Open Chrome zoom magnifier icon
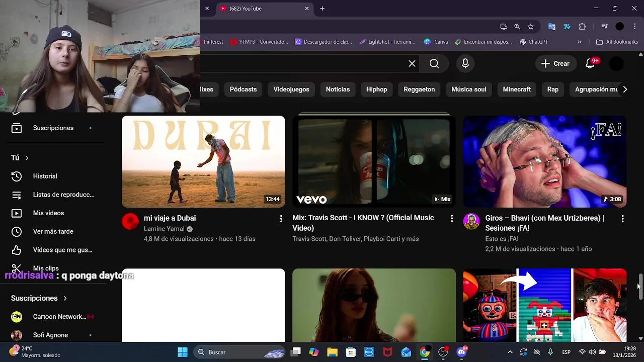The image size is (644, 362). [x=517, y=26]
